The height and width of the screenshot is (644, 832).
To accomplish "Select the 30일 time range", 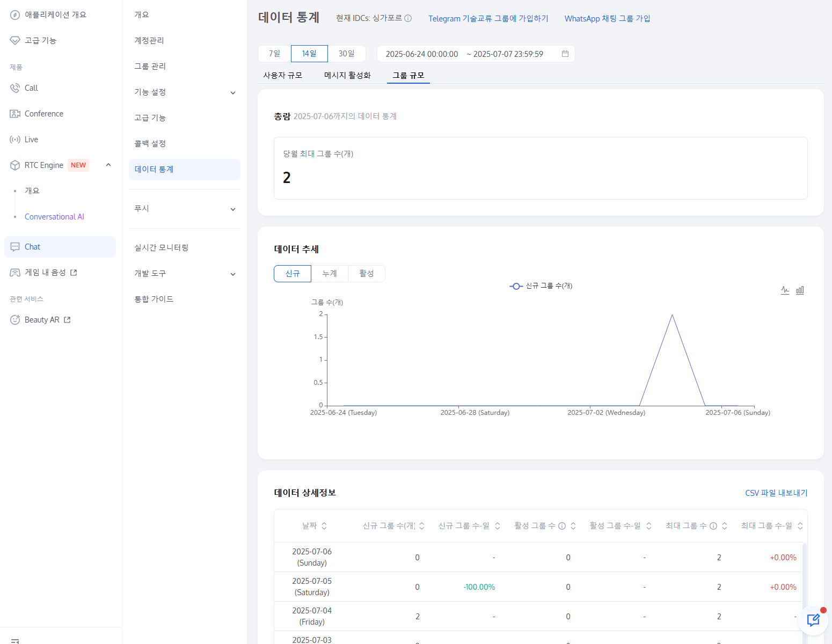I will pos(346,54).
